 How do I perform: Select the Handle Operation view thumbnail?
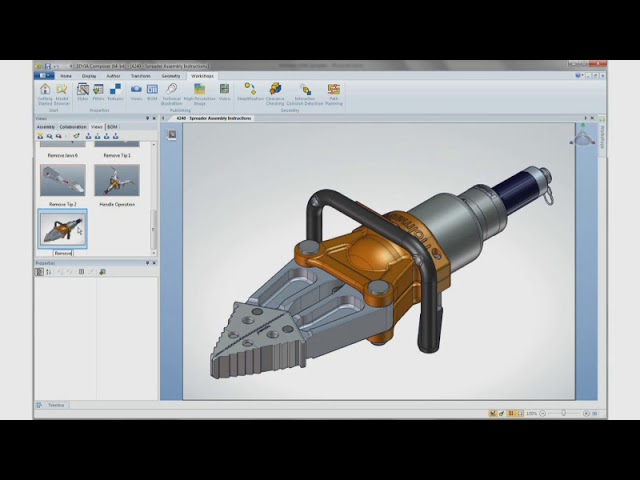pos(117,180)
